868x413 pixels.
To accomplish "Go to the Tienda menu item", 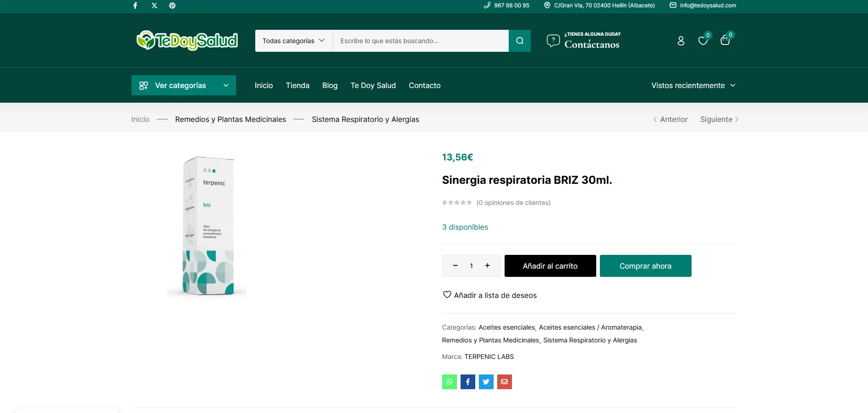I will (x=297, y=85).
